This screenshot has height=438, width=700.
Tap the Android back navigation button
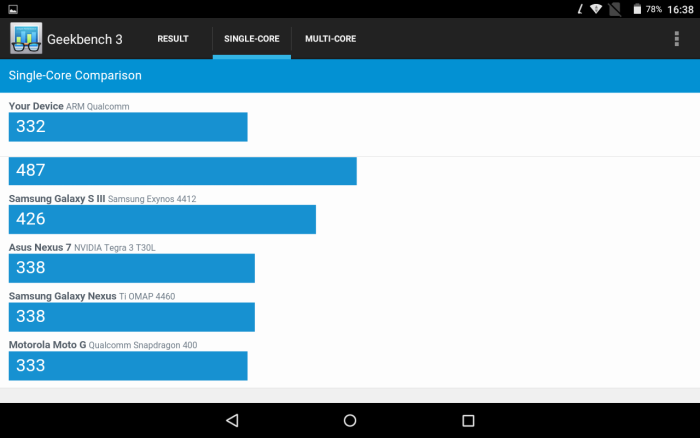pyautogui.click(x=232, y=420)
